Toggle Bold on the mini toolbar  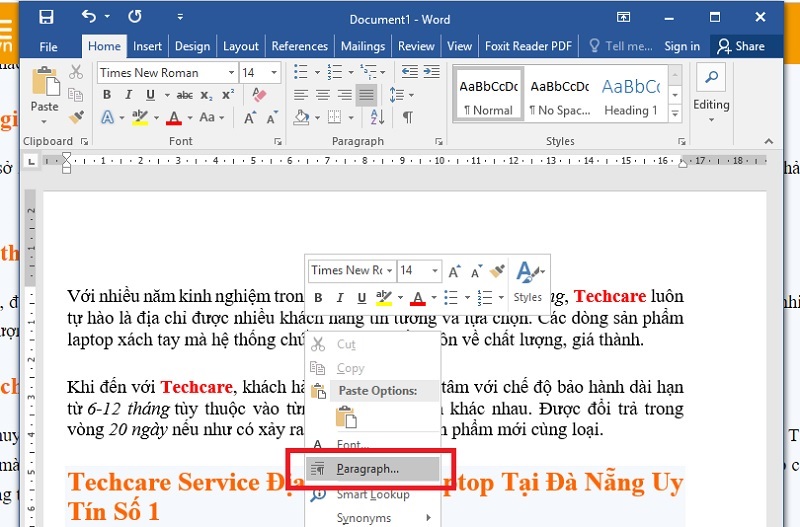tap(318, 298)
